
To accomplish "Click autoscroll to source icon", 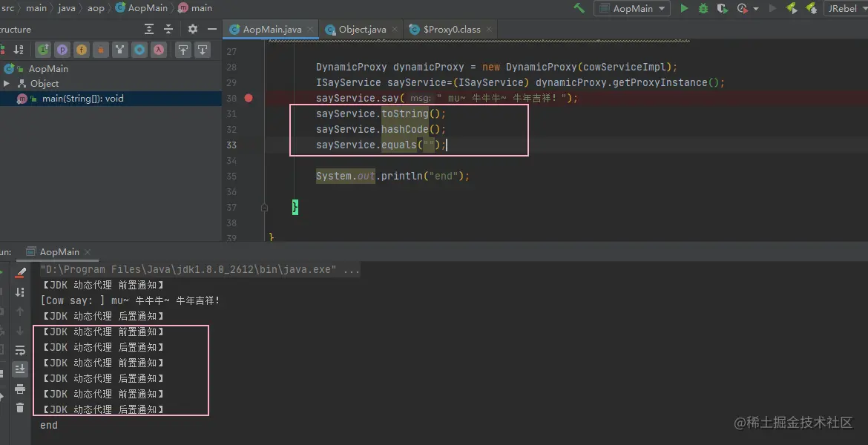I will point(183,50).
